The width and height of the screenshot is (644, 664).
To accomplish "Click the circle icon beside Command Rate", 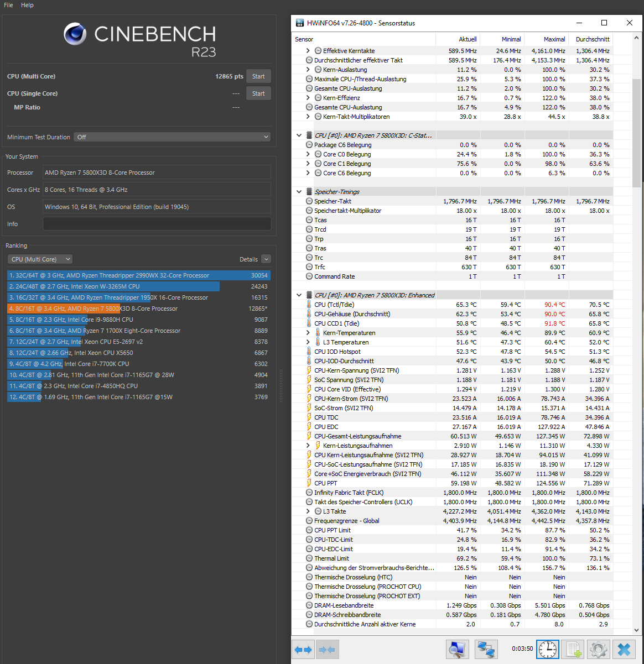I will pyautogui.click(x=309, y=276).
